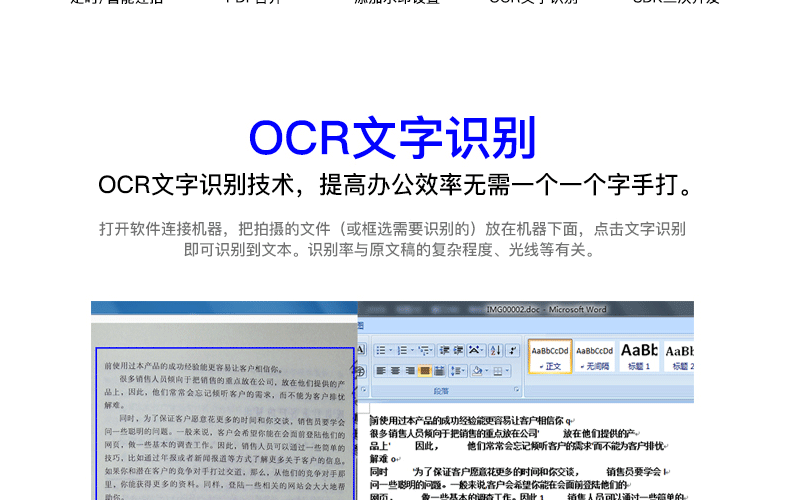Open the 段落 dialog launcher arrow
Screen dimensions: 785x500
tap(516, 389)
